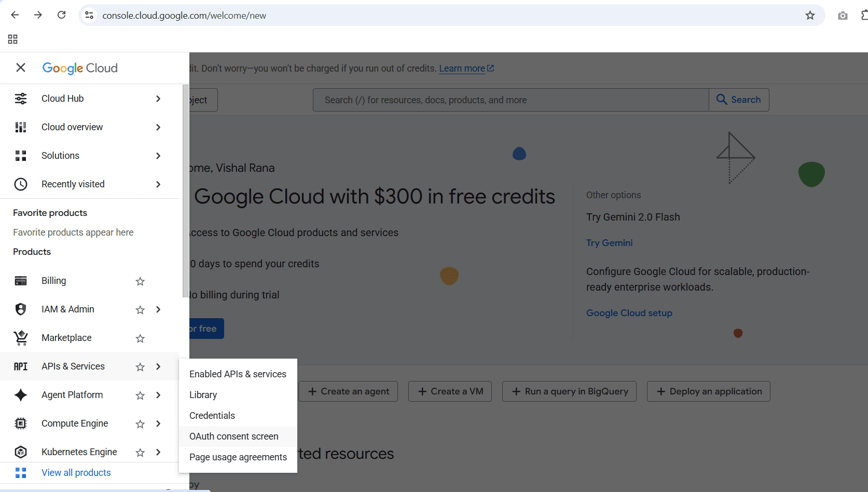The image size is (868, 492).
Task: Click the Agent Platform sparkle icon
Action: tap(21, 395)
